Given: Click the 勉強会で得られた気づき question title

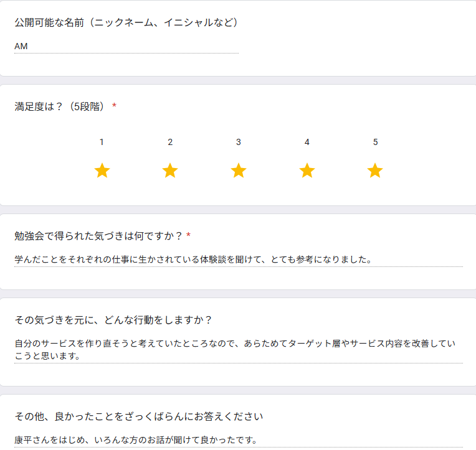Looking at the screenshot, I should (x=98, y=236).
